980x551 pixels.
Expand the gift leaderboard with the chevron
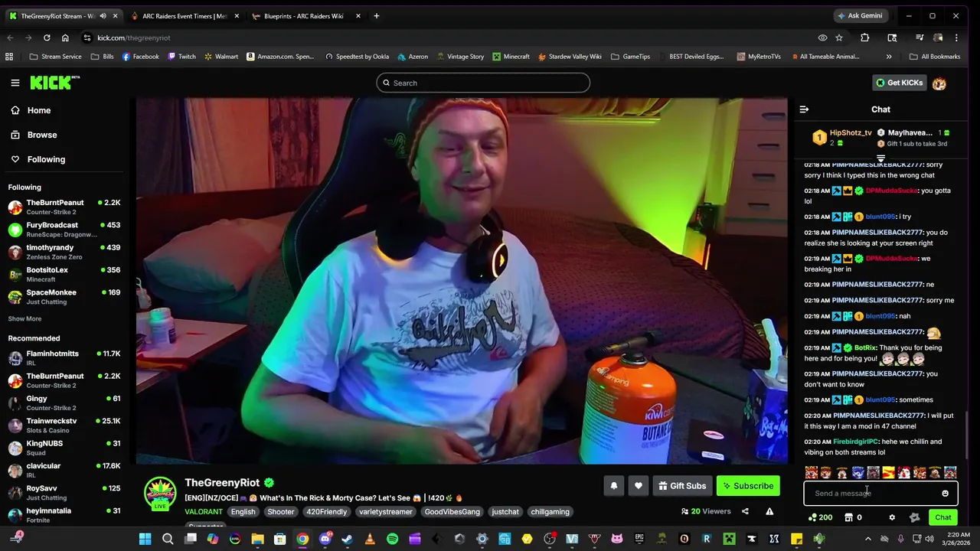880,159
